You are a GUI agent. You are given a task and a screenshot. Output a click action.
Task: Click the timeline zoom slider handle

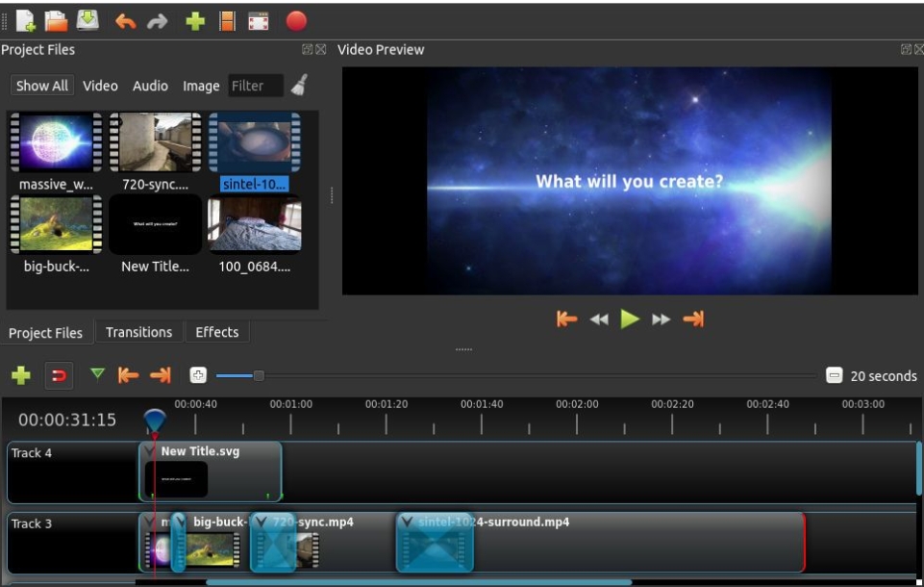(x=259, y=375)
